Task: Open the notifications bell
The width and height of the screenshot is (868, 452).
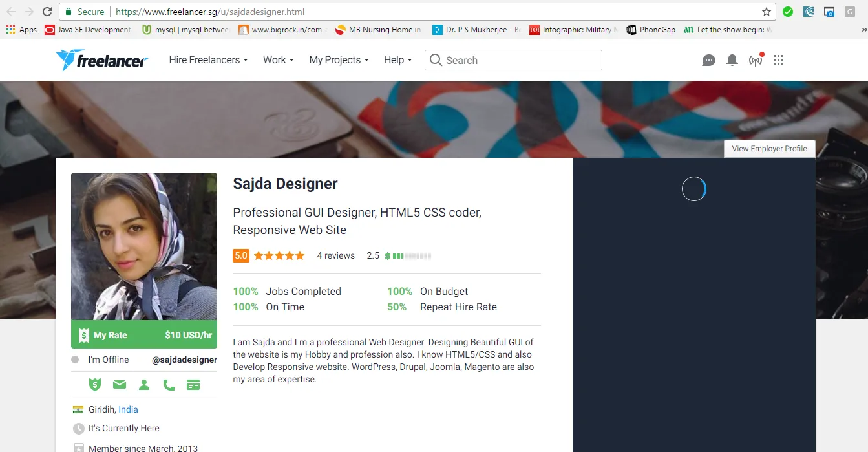Action: pos(732,60)
